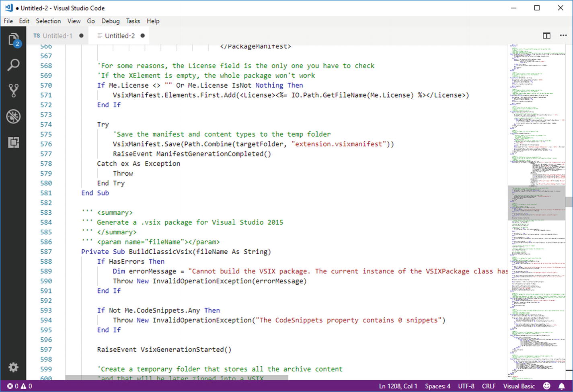Open the Source Control view
This screenshot has width=573, height=392.
13,90
